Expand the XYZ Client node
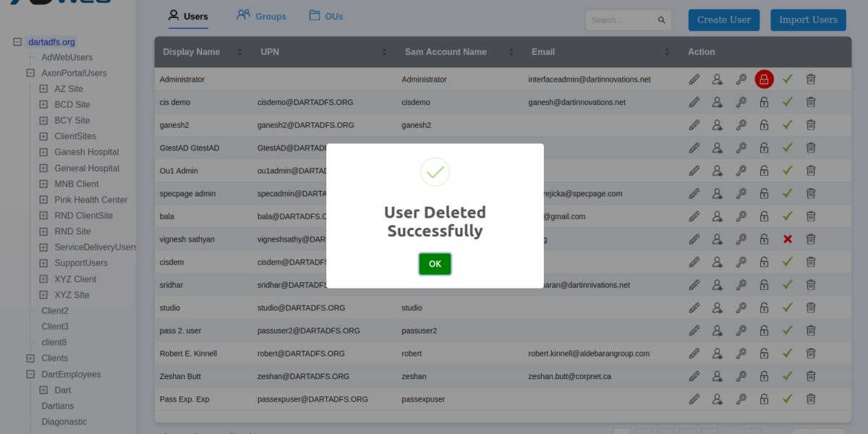The image size is (868, 434). pyautogui.click(x=43, y=278)
